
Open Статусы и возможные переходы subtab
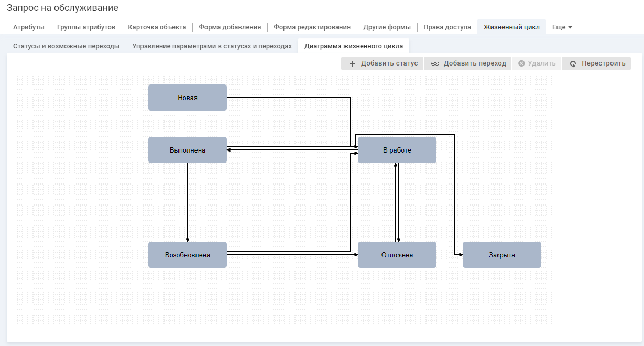(66, 46)
